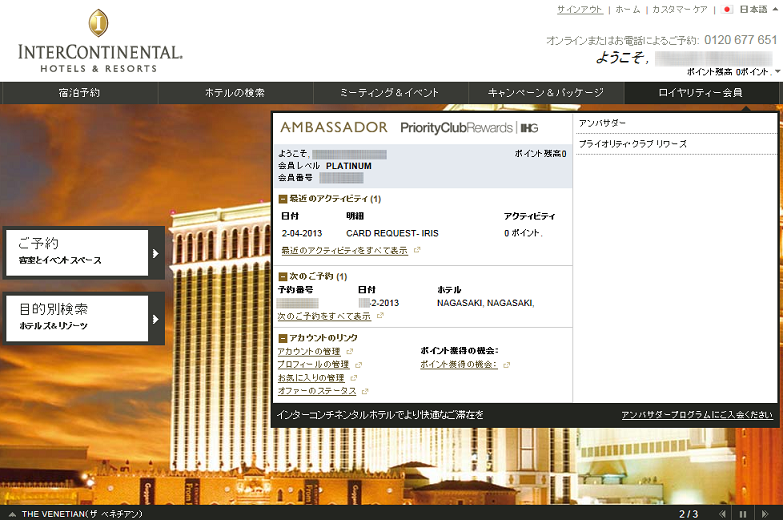Click external link icon next to ポイント獲得の機会 link
Viewport: 783px width, 520px height.
pyautogui.click(x=507, y=365)
